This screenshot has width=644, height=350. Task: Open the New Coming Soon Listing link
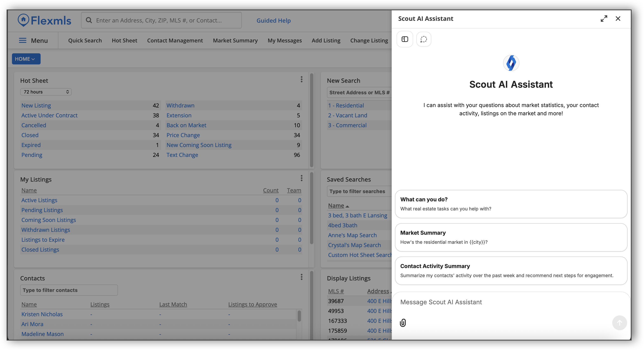[199, 145]
